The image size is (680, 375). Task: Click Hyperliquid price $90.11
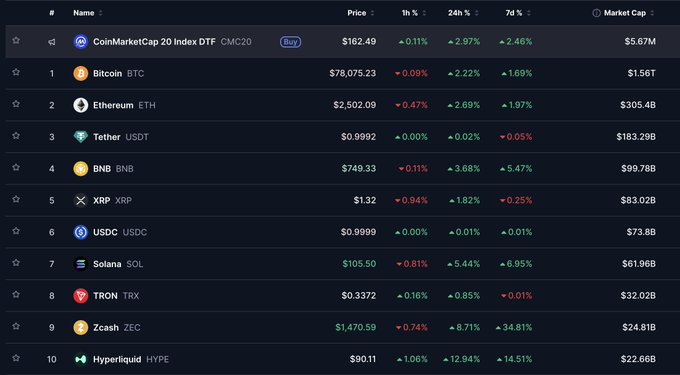click(x=363, y=359)
